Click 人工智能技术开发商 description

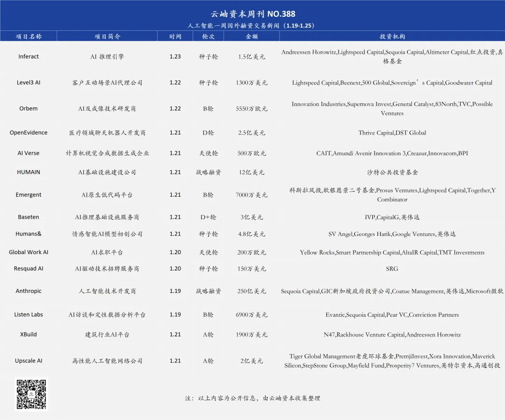[107, 291]
